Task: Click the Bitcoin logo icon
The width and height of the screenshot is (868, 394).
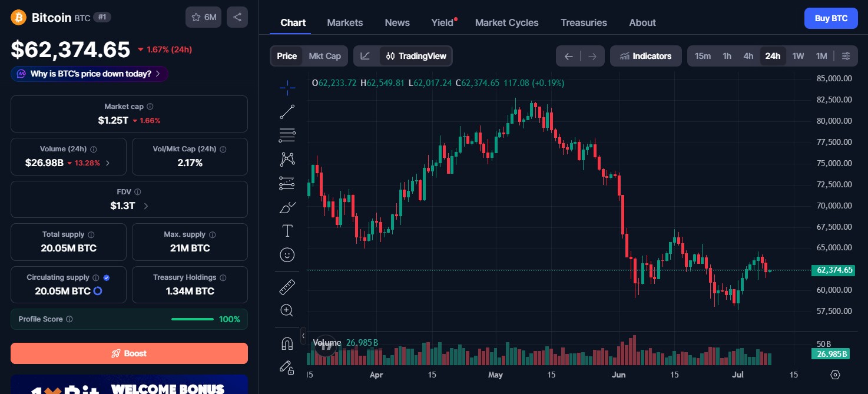Action: pos(19,18)
